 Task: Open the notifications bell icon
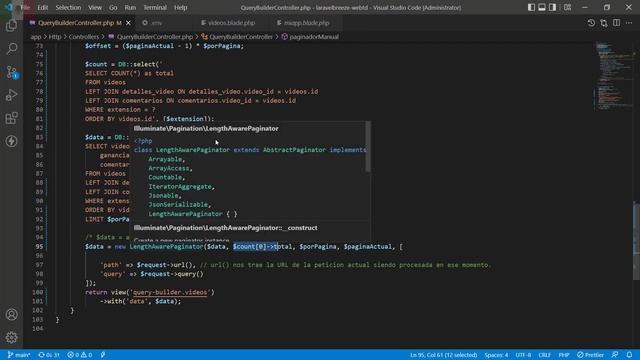pyautogui.click(x=629, y=355)
